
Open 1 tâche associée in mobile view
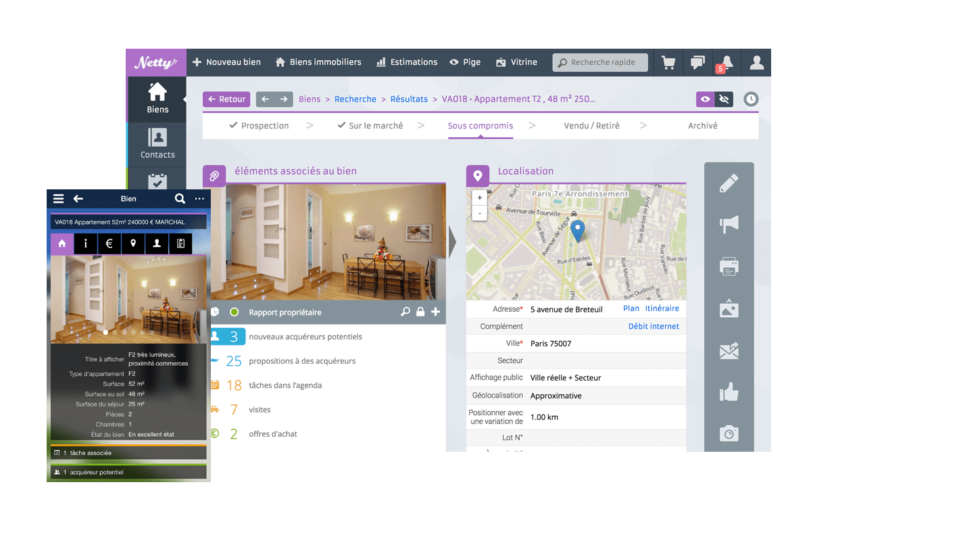128,452
